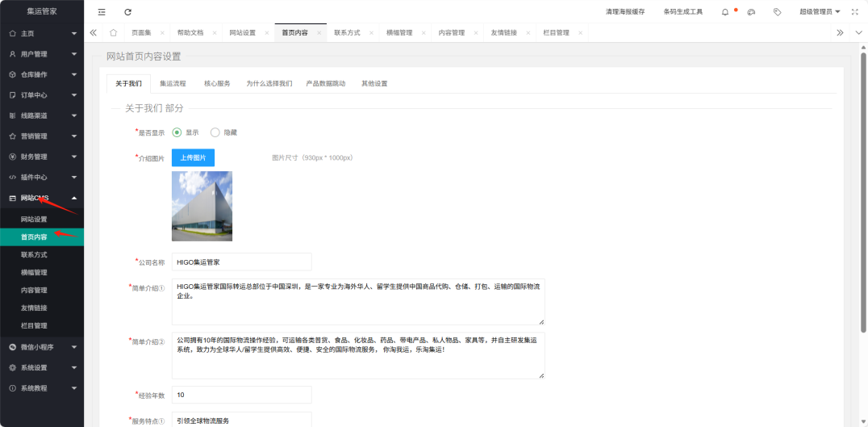868x427 pixels.
Task: Click the 仓库操作 box icon
Action: click(x=13, y=75)
